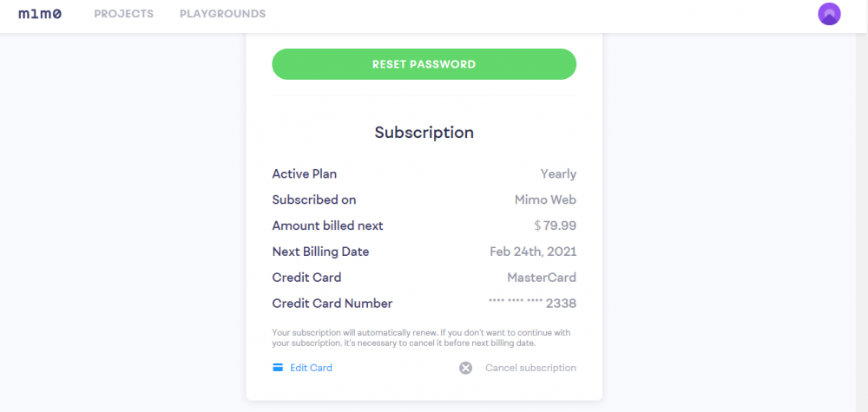The image size is (868, 412).
Task: Click the Subscription heading
Action: tap(424, 133)
